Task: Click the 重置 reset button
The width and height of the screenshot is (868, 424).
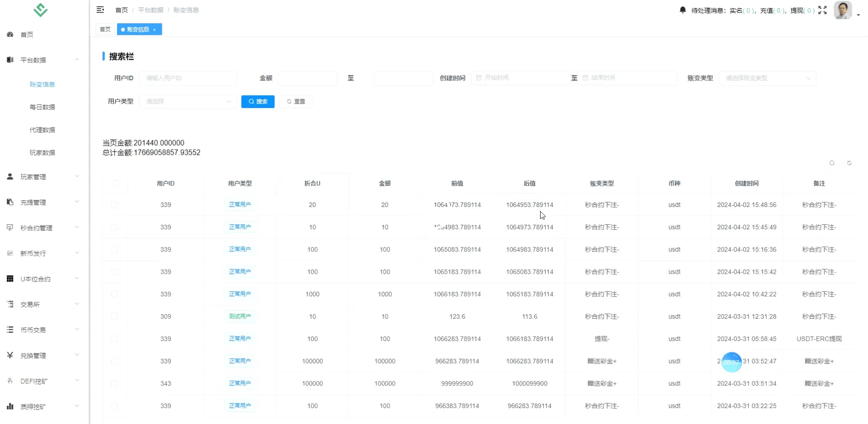Action: tap(295, 101)
